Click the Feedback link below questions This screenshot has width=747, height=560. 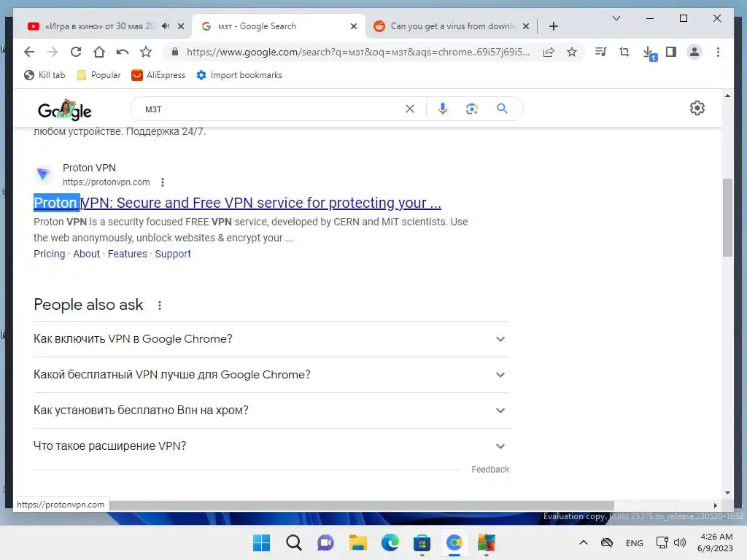[x=490, y=470]
